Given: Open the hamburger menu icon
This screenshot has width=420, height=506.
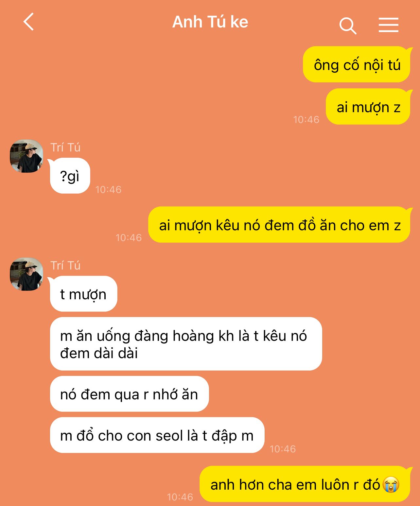Looking at the screenshot, I should tap(389, 25).
